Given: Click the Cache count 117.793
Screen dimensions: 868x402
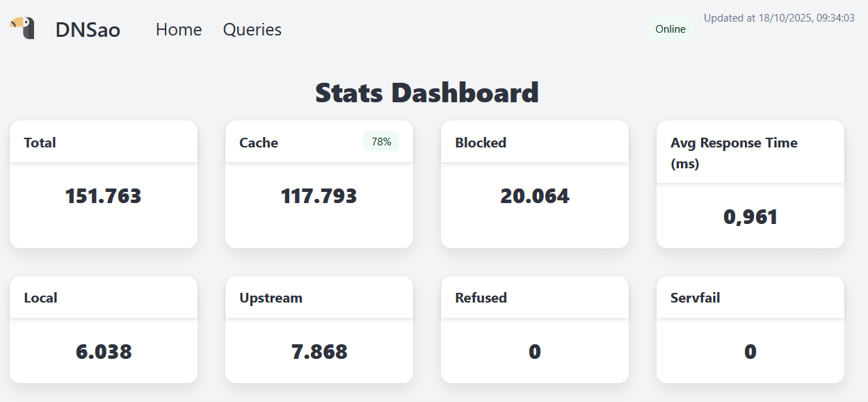Looking at the screenshot, I should coord(319,196).
